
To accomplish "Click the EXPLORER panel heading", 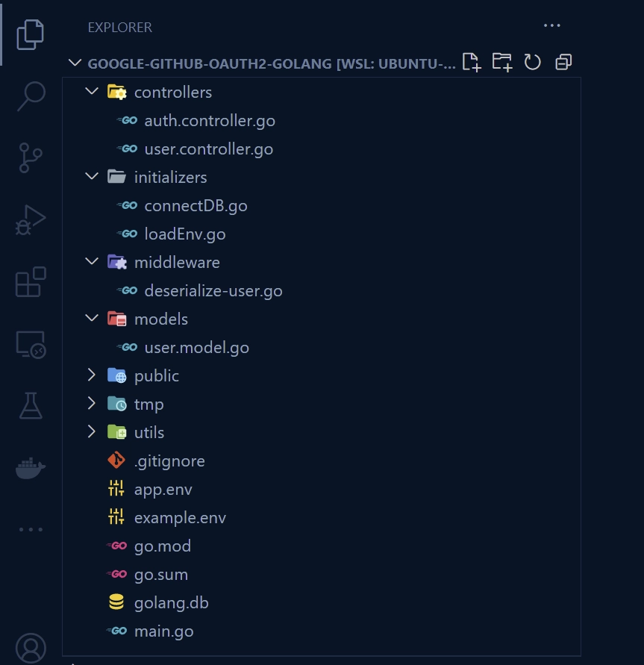I will click(x=120, y=27).
